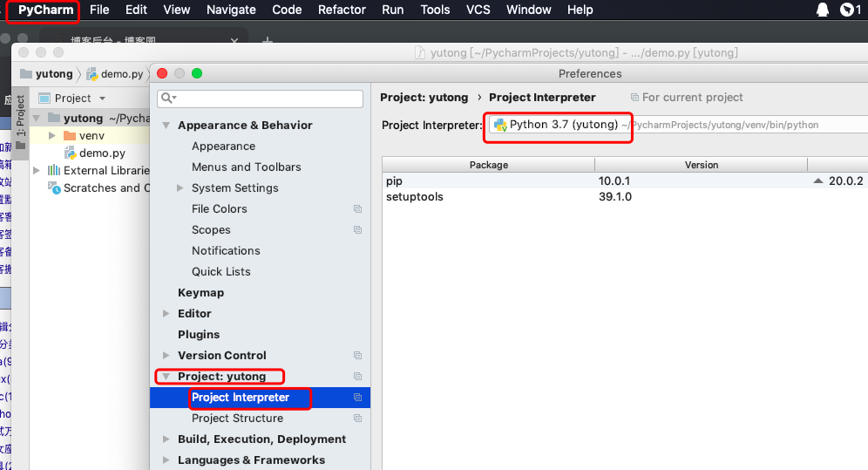868x470 pixels.
Task: Click the Package column header
Action: [x=488, y=165]
